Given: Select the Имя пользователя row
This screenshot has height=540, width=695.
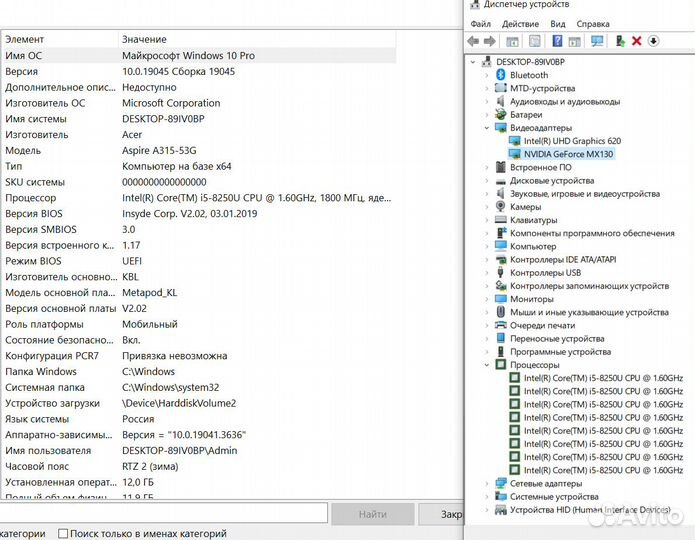Looking at the screenshot, I should coord(199,450).
